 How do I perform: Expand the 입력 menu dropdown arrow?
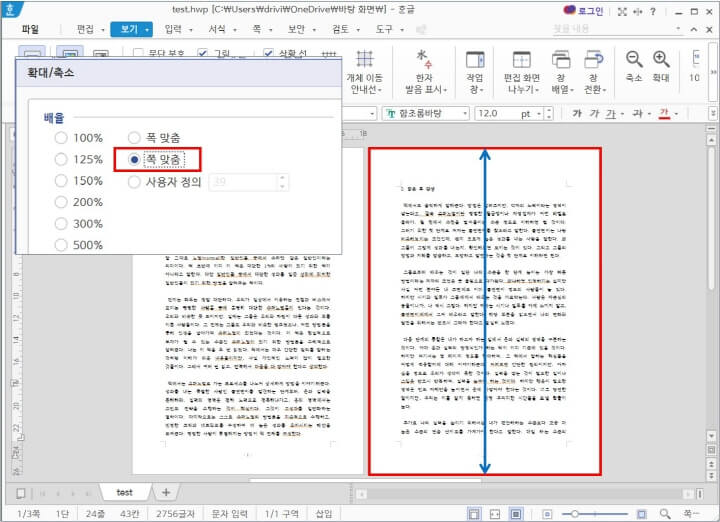tap(191, 30)
